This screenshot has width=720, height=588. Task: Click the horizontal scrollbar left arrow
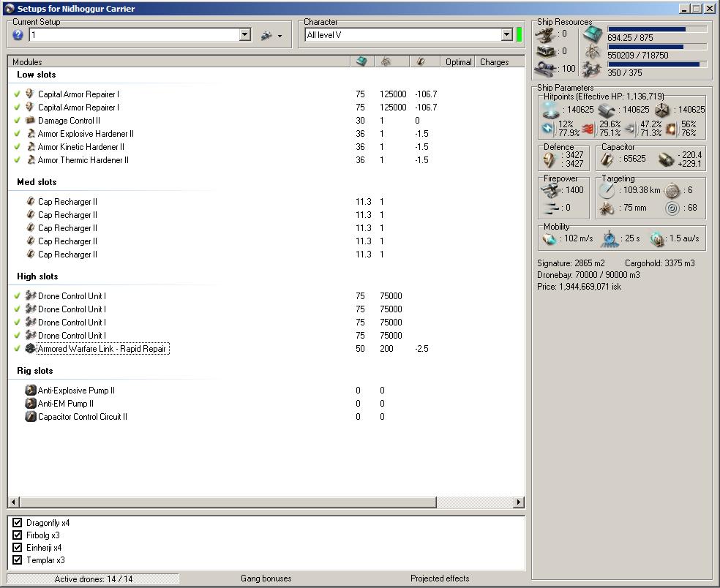pyautogui.click(x=13, y=502)
